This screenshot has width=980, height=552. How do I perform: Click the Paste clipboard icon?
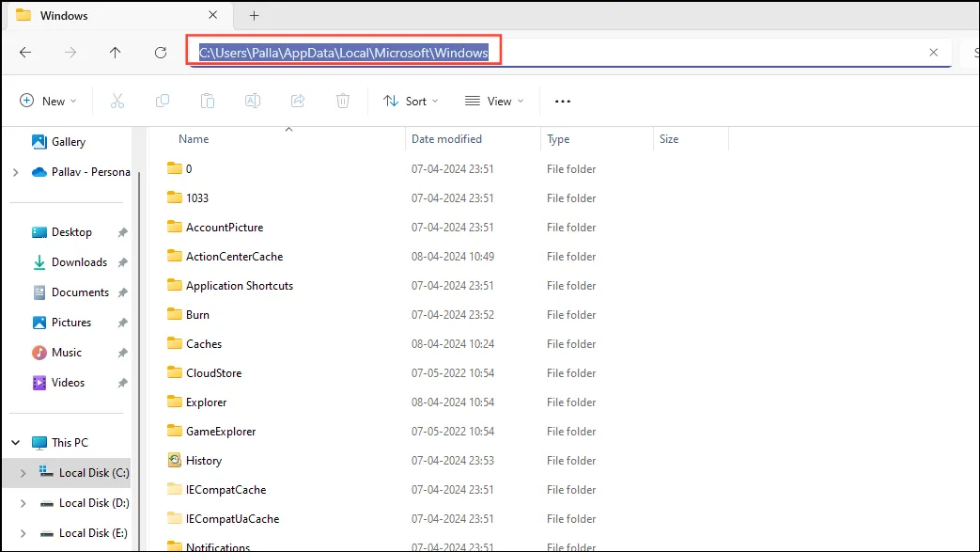(208, 101)
